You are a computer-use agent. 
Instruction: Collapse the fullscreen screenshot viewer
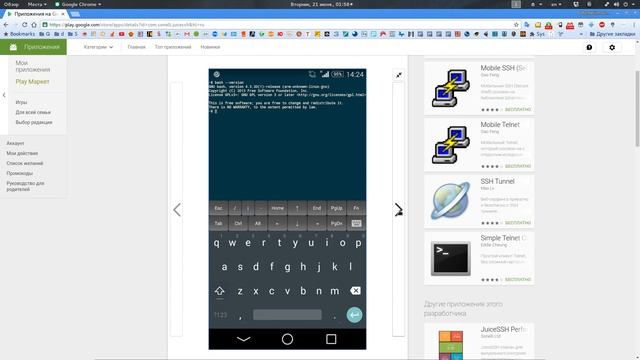(x=399, y=75)
